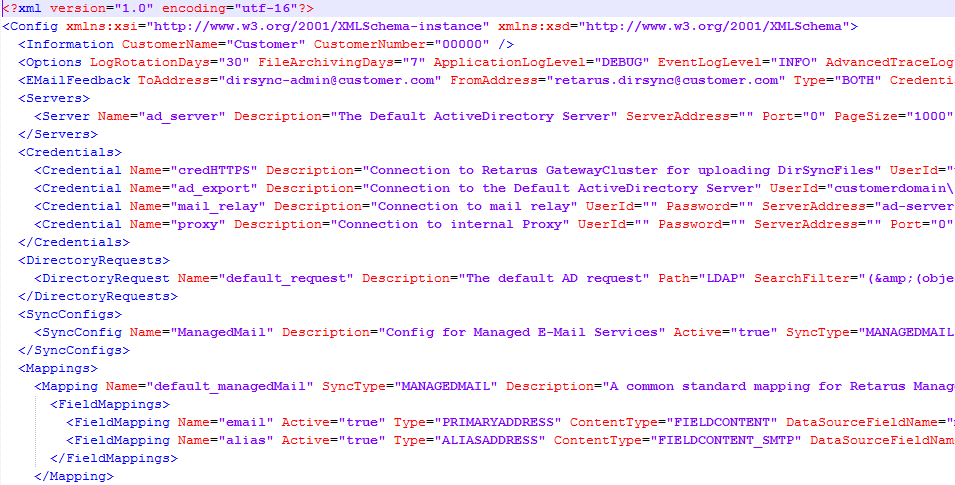Click the XML declaration line at top
The image size is (955, 485).
click(158, 8)
